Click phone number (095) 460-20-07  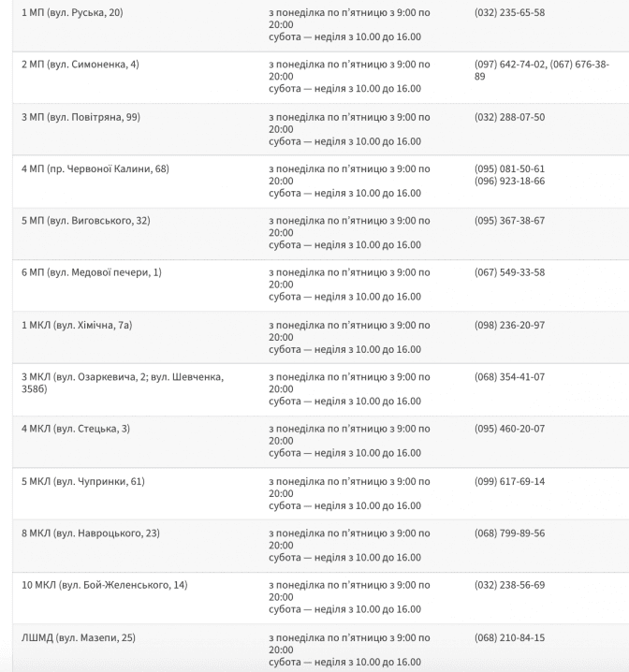pos(509,429)
